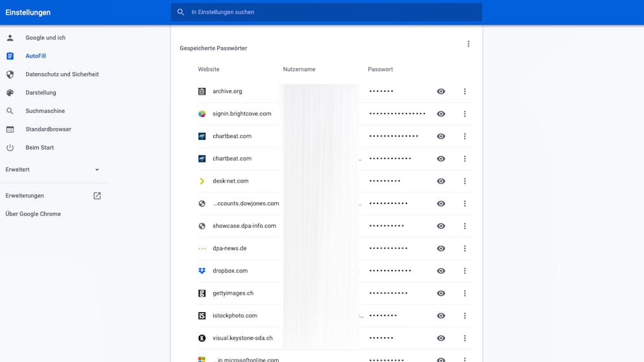Reveal the signin.brightcove.com password
Viewport: 644px width, 362px height.
[441, 114]
